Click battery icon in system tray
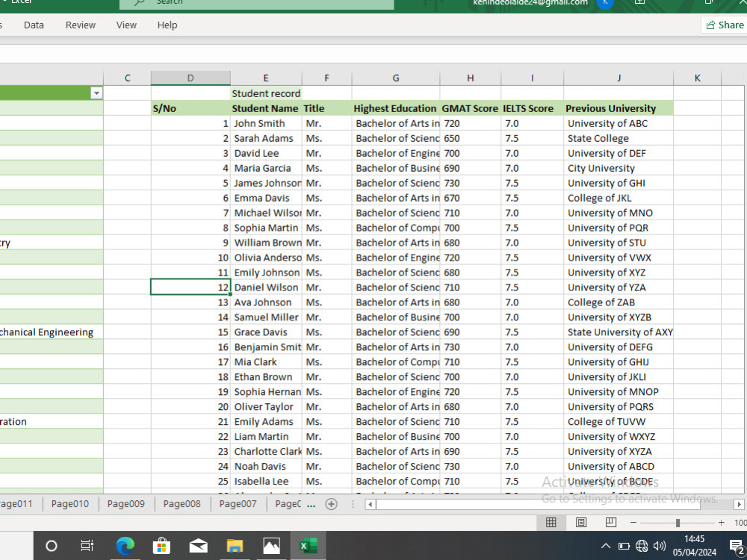Image resolution: width=747 pixels, height=560 pixels. [624, 546]
